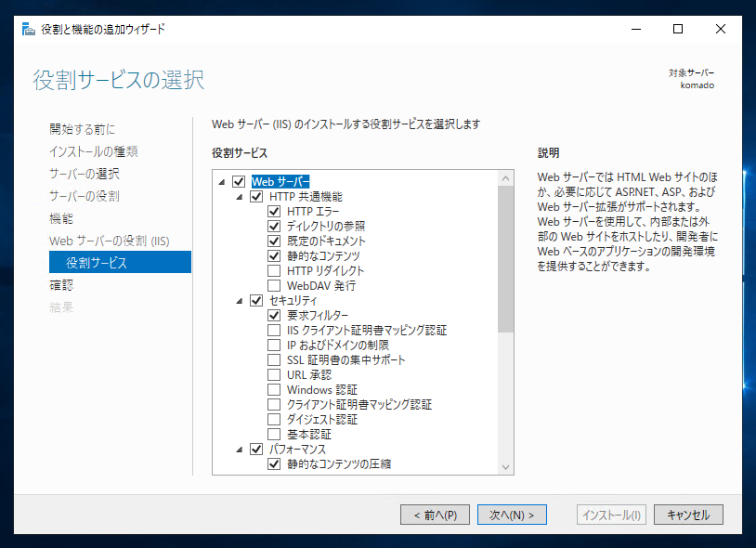Click the キャンセル button
The image size is (756, 548).
688,515
